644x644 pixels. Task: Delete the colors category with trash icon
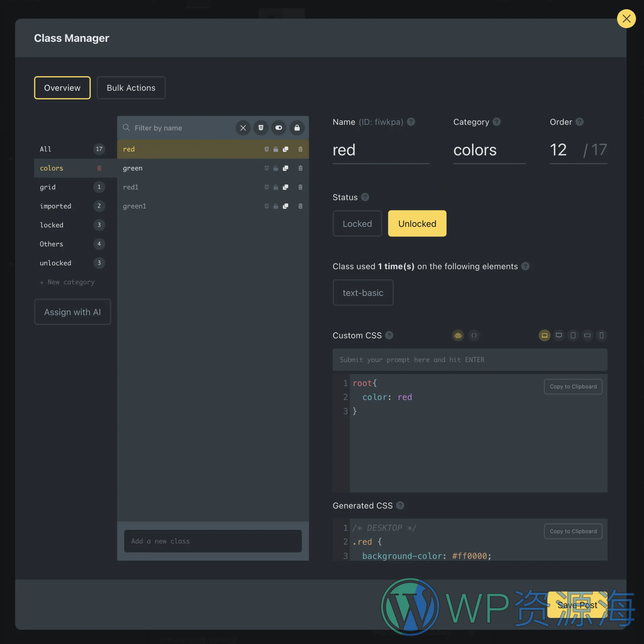(99, 168)
